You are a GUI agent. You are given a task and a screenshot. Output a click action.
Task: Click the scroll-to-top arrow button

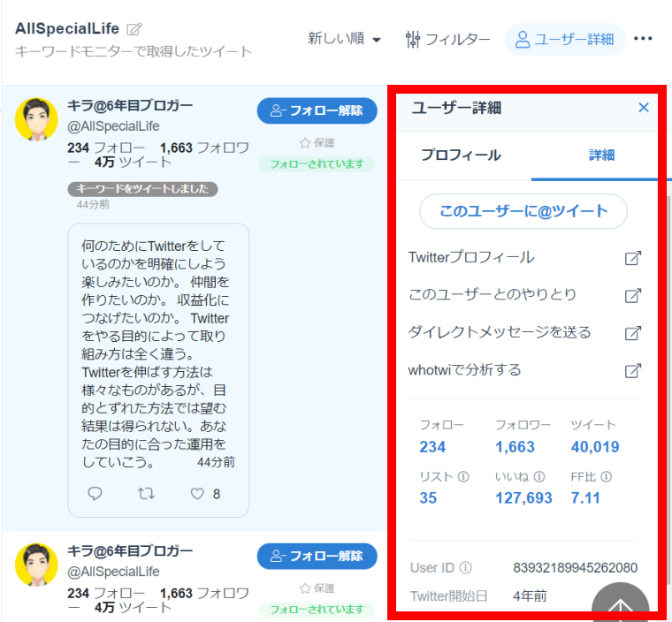[620, 604]
